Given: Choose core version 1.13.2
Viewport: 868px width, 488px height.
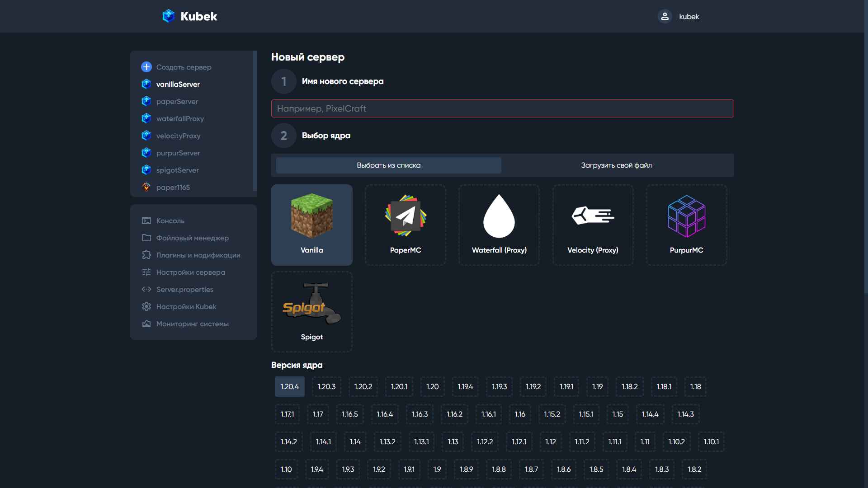Looking at the screenshot, I should tap(387, 442).
